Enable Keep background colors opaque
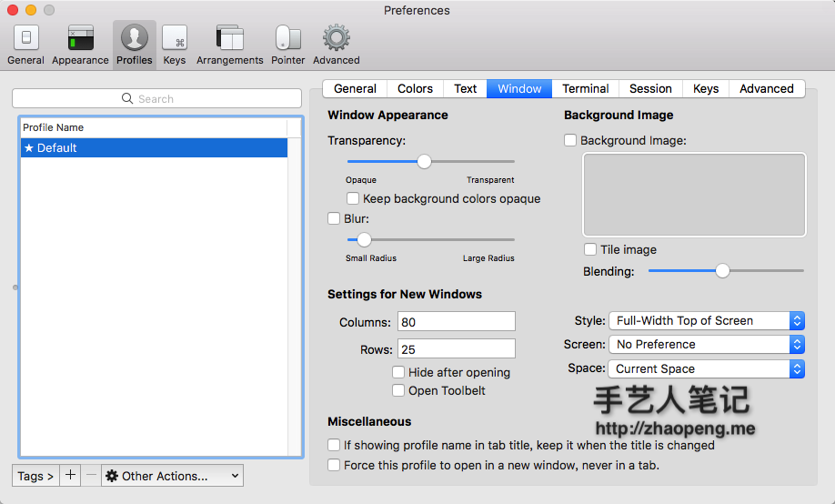 point(353,198)
